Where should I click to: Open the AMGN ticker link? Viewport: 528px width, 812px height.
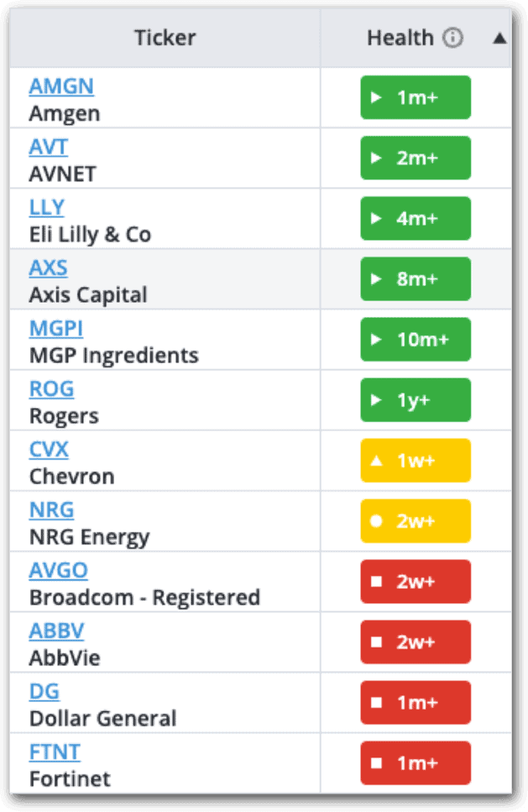point(61,86)
